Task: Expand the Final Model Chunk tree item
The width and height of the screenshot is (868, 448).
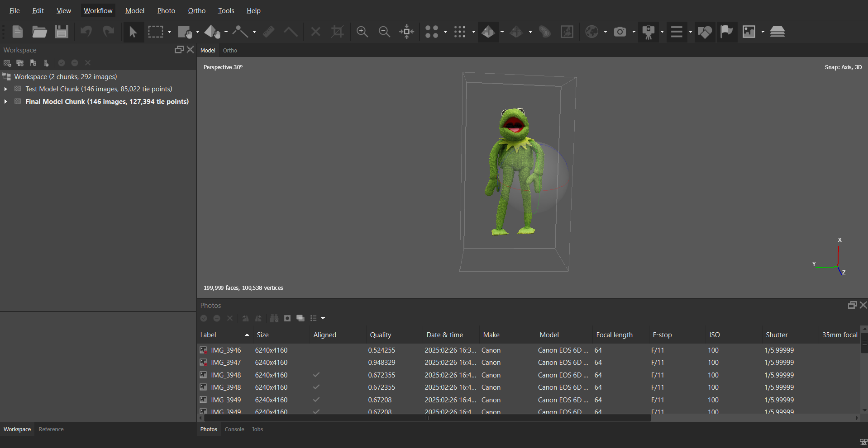Action: click(5, 102)
